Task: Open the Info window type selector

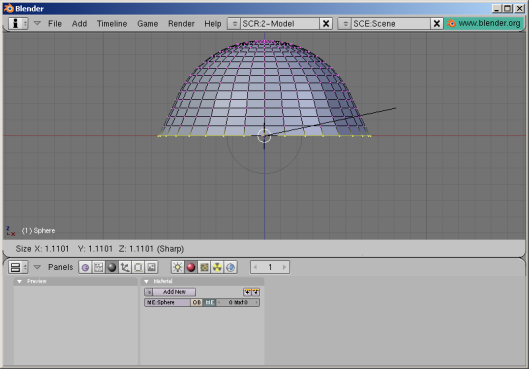Action: pyautogui.click(x=18, y=23)
